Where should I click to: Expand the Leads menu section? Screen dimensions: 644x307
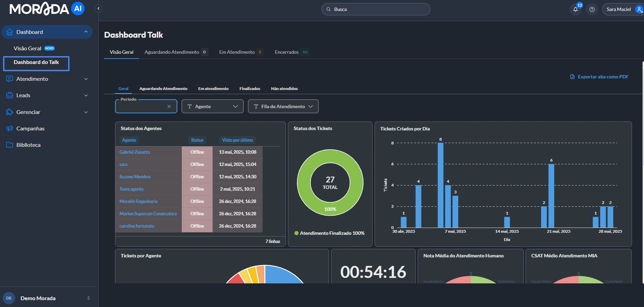tap(86, 95)
